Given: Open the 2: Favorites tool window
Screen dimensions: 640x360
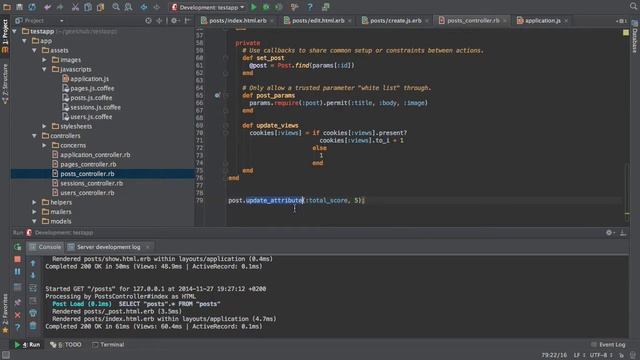Looking at the screenshot, I should tap(5, 313).
